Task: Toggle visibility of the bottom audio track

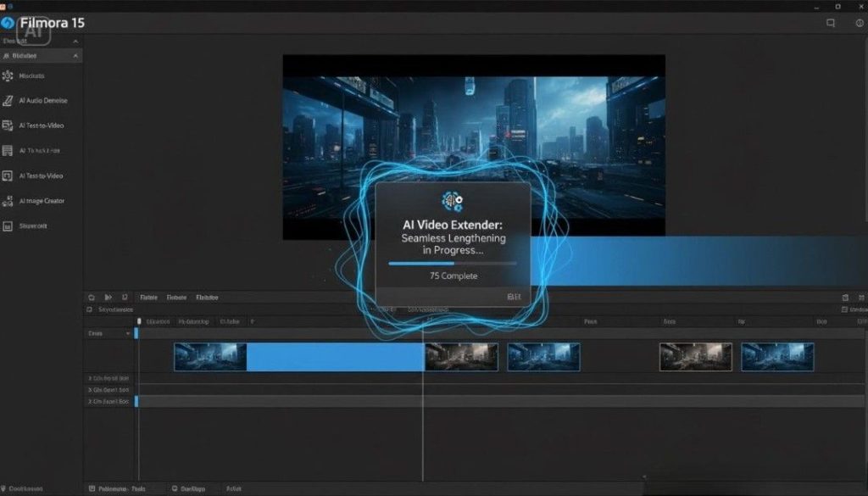Action: (89, 400)
